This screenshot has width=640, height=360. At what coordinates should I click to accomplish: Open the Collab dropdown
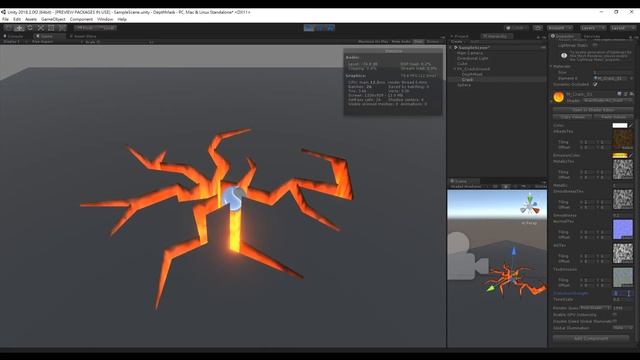516,28
